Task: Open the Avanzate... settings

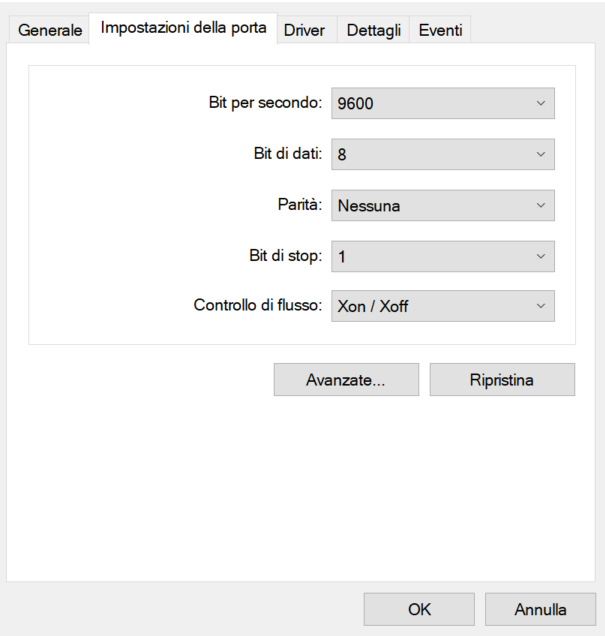Action: pos(346,380)
